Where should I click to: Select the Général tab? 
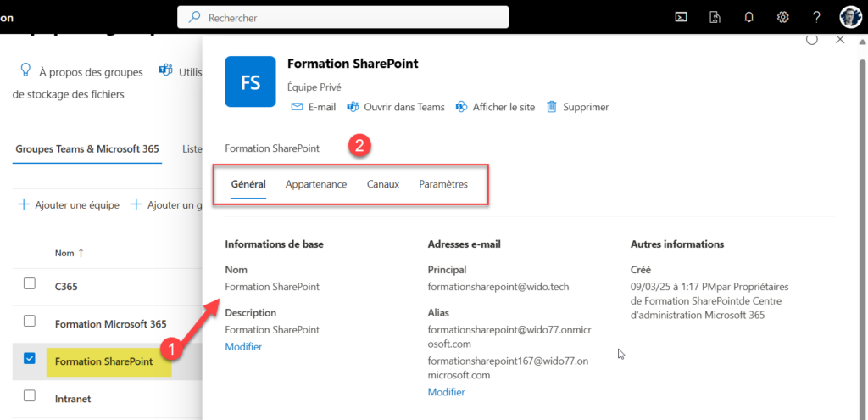pos(248,184)
